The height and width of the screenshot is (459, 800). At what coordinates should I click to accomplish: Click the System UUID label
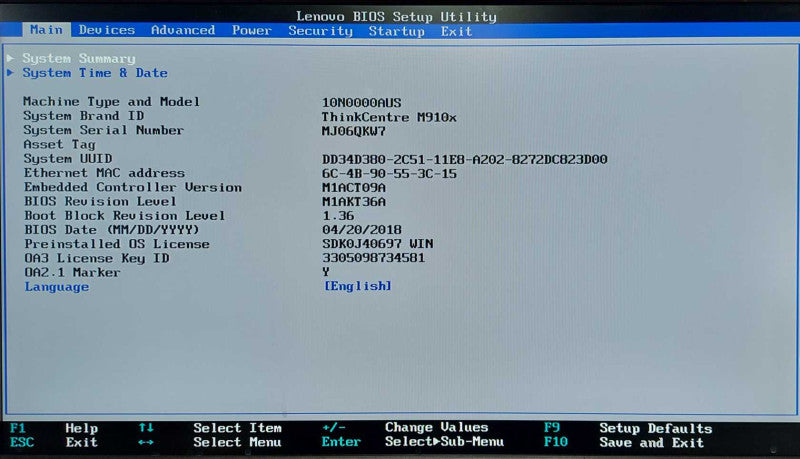(x=68, y=159)
